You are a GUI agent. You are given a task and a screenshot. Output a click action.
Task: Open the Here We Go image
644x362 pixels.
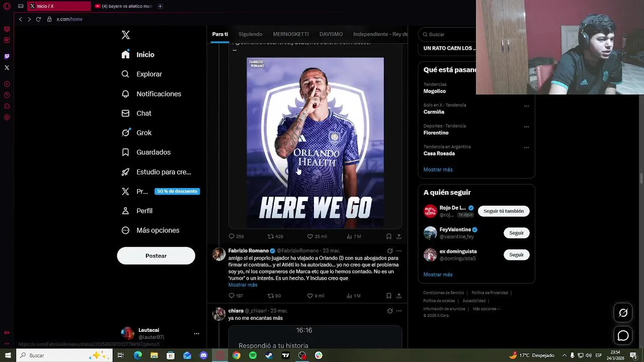pos(315,143)
